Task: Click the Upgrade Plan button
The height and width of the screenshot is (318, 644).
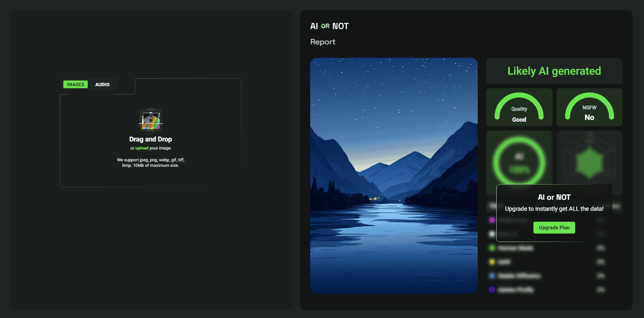Action: coord(554,228)
